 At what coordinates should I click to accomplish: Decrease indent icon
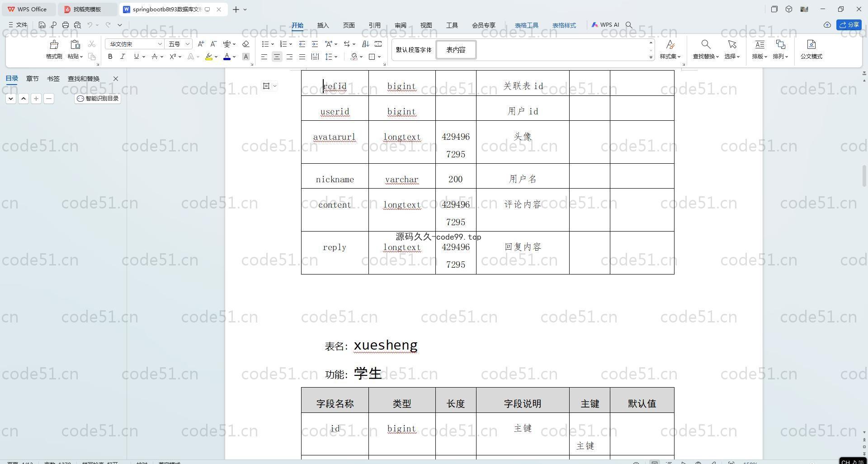(x=302, y=44)
